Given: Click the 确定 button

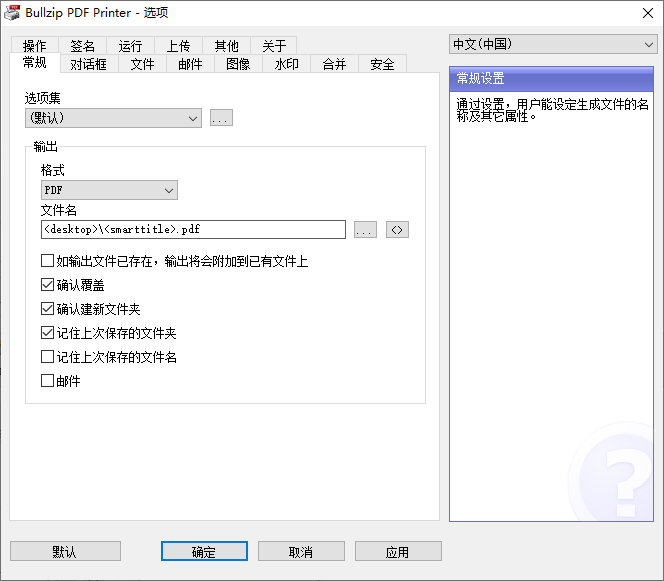Looking at the screenshot, I should (x=204, y=552).
